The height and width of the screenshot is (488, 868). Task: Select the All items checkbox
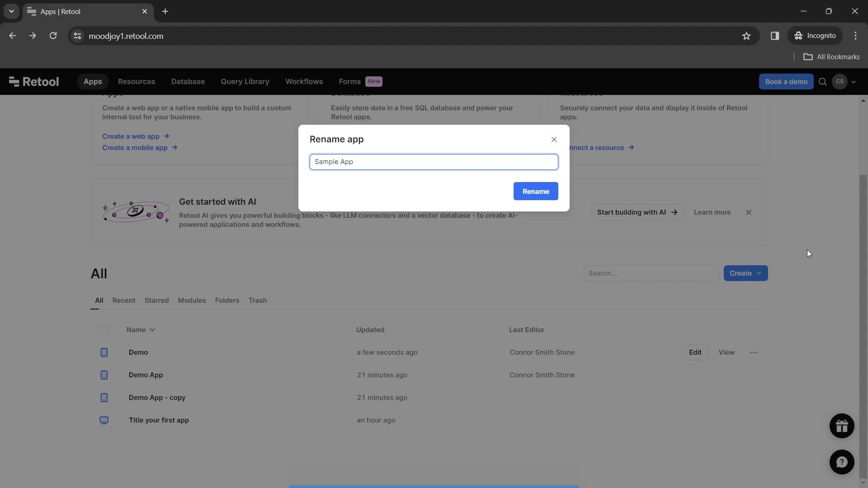click(x=104, y=330)
